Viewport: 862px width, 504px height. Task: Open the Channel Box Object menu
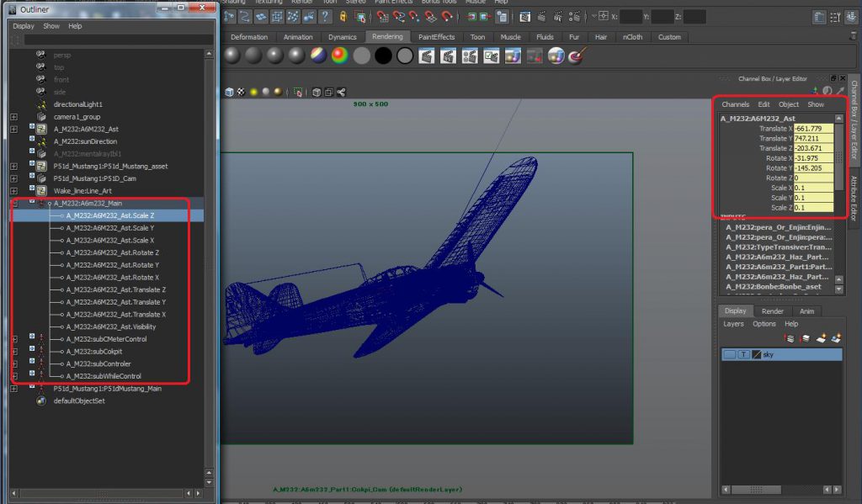pos(788,104)
